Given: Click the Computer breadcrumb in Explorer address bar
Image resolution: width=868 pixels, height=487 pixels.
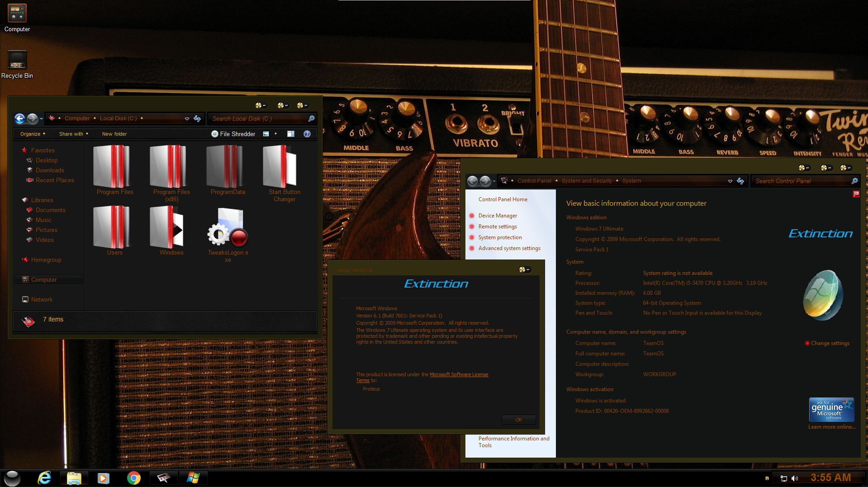Looking at the screenshot, I should click(77, 118).
